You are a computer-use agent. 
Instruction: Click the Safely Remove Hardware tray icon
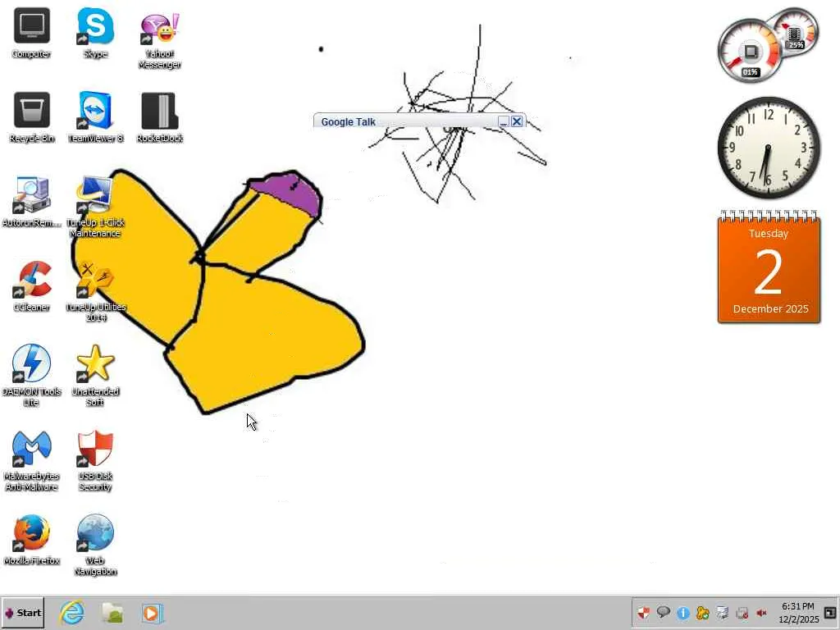pos(722,613)
